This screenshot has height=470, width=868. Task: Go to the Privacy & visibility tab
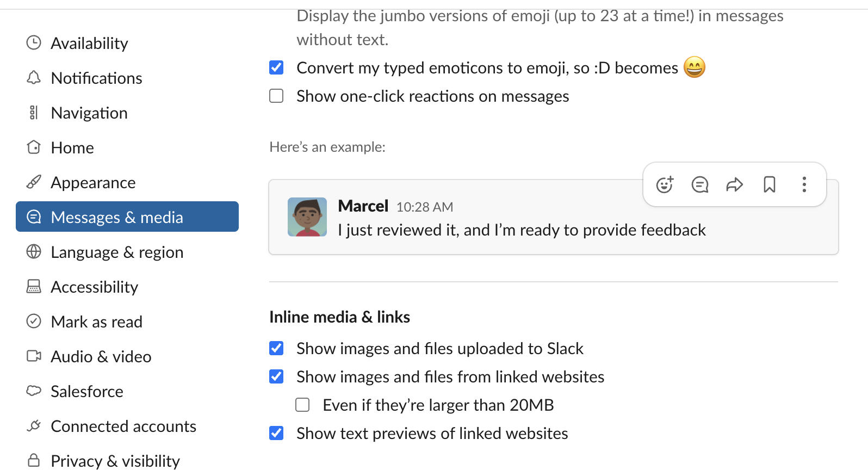click(127, 461)
